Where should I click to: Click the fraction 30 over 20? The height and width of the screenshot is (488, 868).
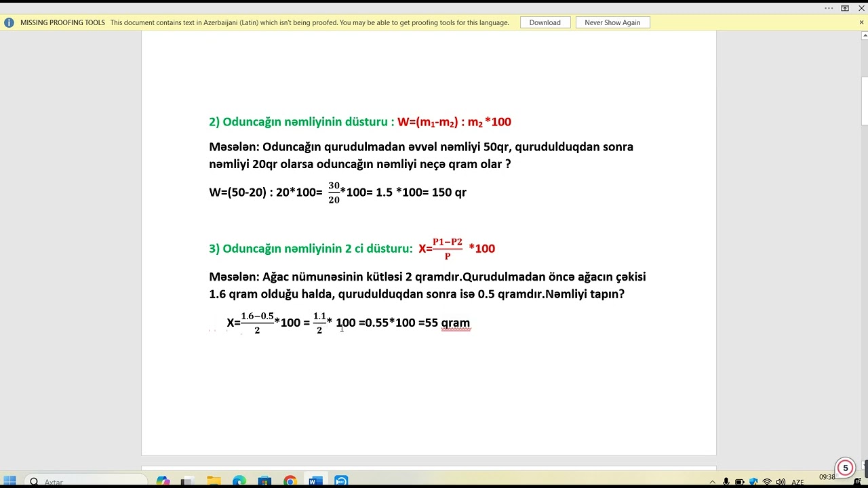click(x=334, y=192)
